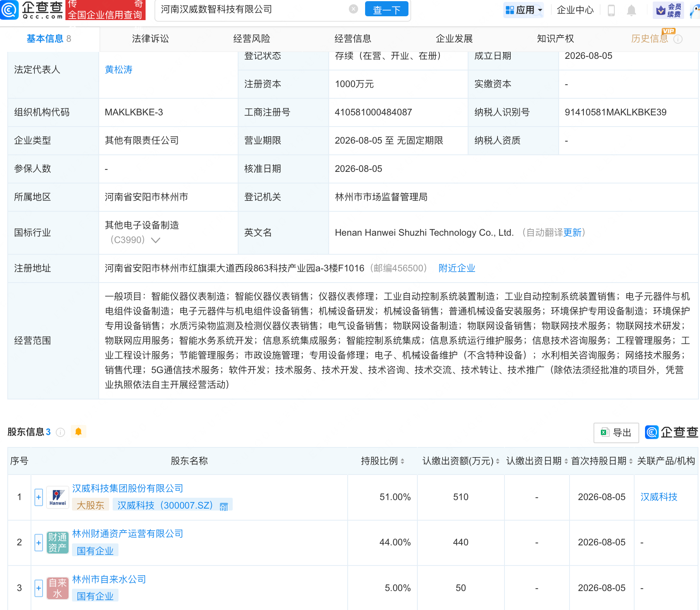Click the 企查查 watermark logo near export
Screen dimensions: 700x610
click(672, 432)
